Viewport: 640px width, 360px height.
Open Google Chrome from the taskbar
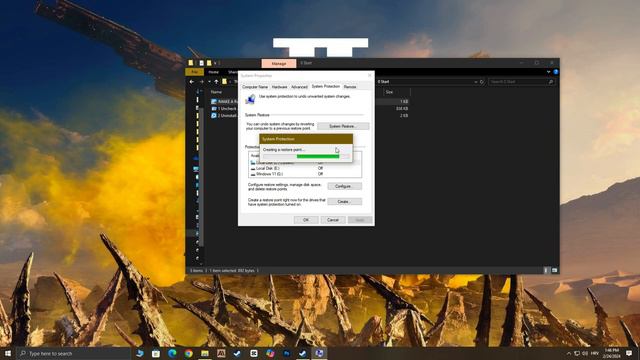click(189, 353)
